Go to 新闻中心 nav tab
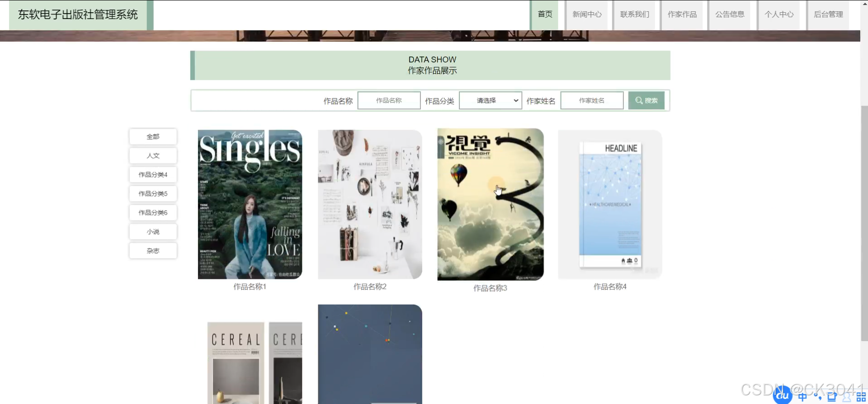Screen dimensions: 868x404 (587, 15)
